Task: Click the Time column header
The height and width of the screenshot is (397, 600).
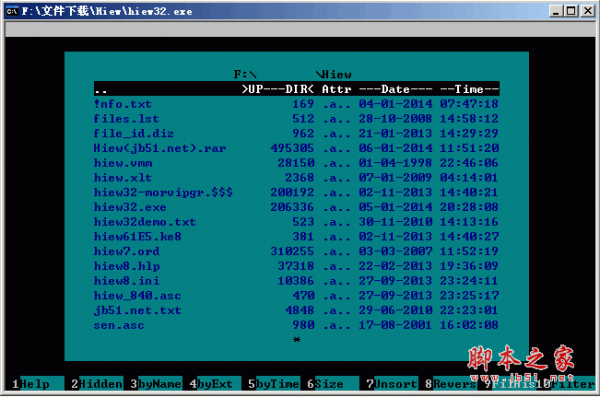Action: coord(469,89)
